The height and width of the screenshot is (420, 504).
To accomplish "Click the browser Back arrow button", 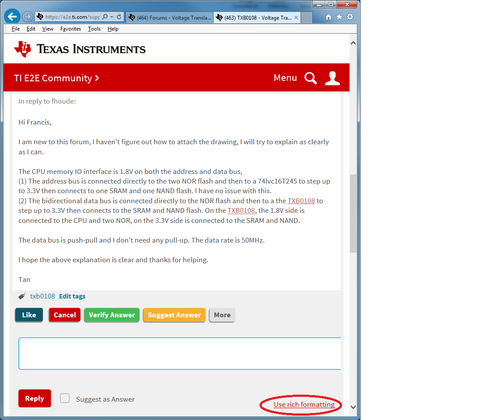I will coord(12,16).
